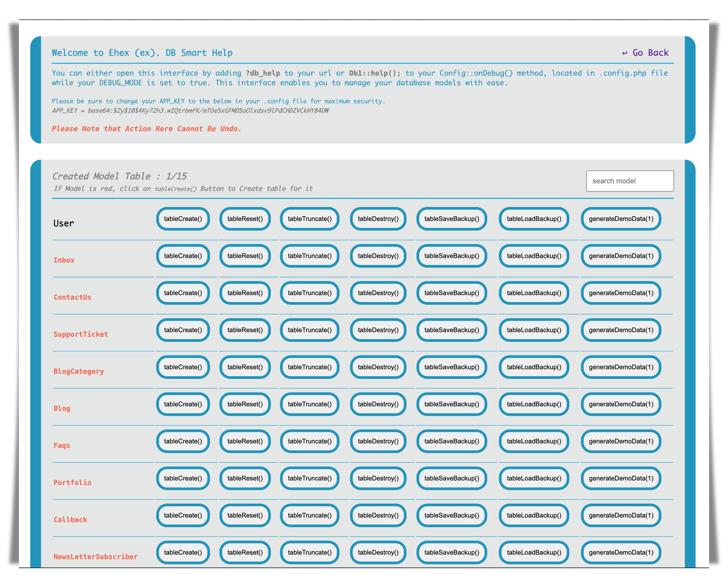728x587 pixels.
Task: Focus the search model input field
Action: 630,181
